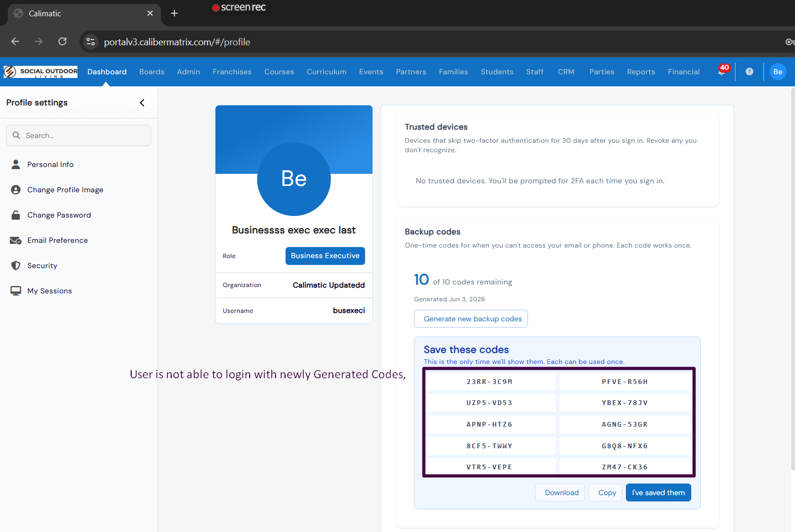Click the username value busexeci
This screenshot has height=532, width=795.
(349, 311)
